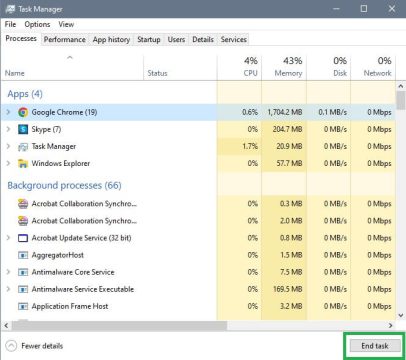Viewport: 406px width, 360px height.
Task: Select the Application Frame Host icon
Action: pos(23,306)
